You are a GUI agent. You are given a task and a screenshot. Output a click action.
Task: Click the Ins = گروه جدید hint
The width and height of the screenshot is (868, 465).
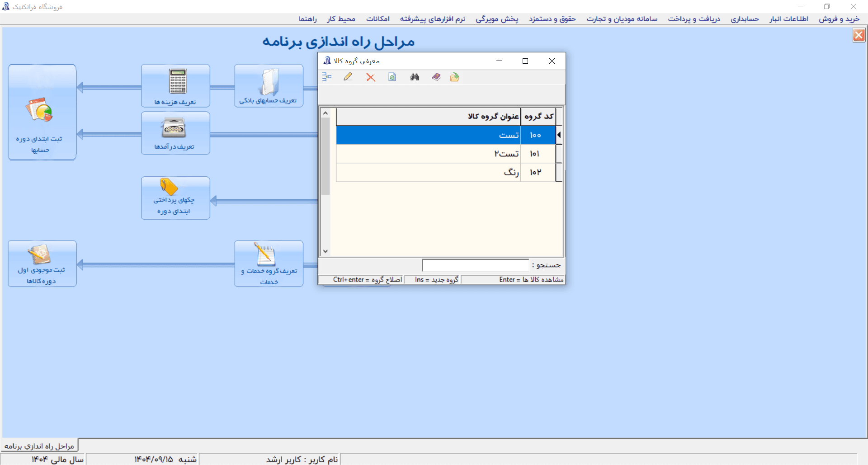pos(436,280)
